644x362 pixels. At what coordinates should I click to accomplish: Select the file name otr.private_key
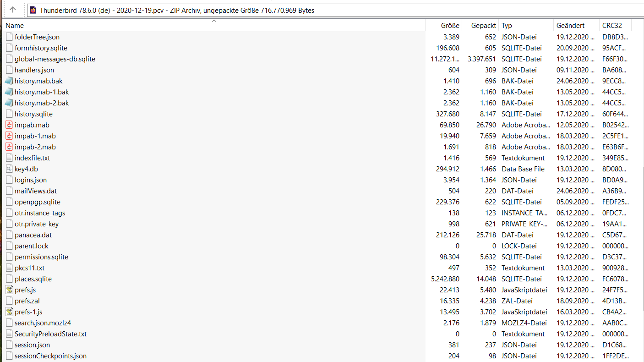37,224
